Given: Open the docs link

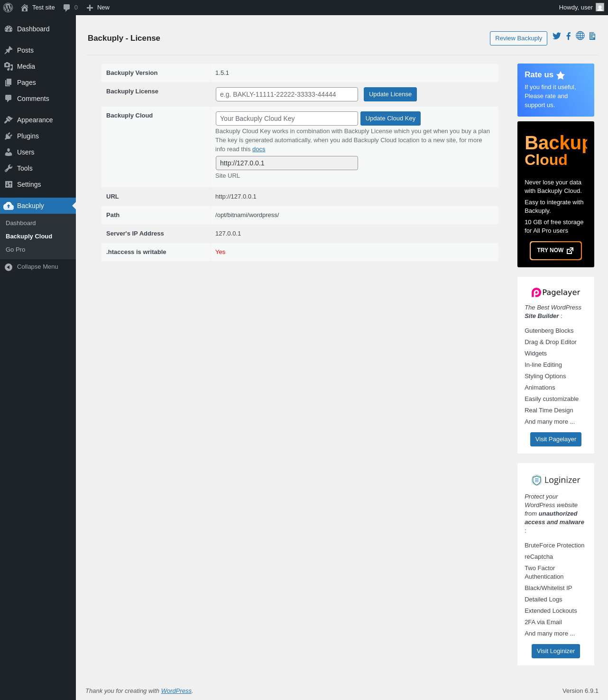Looking at the screenshot, I should pos(259,149).
